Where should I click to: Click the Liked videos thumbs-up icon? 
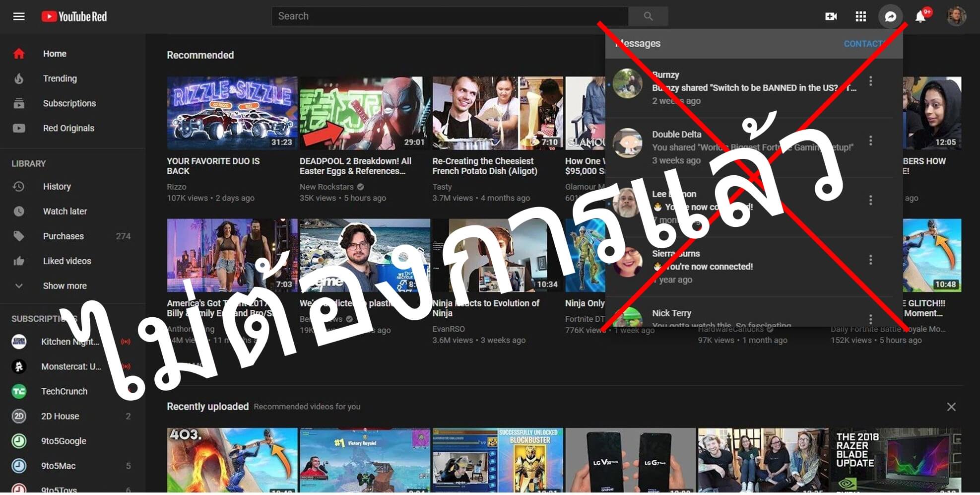19,261
